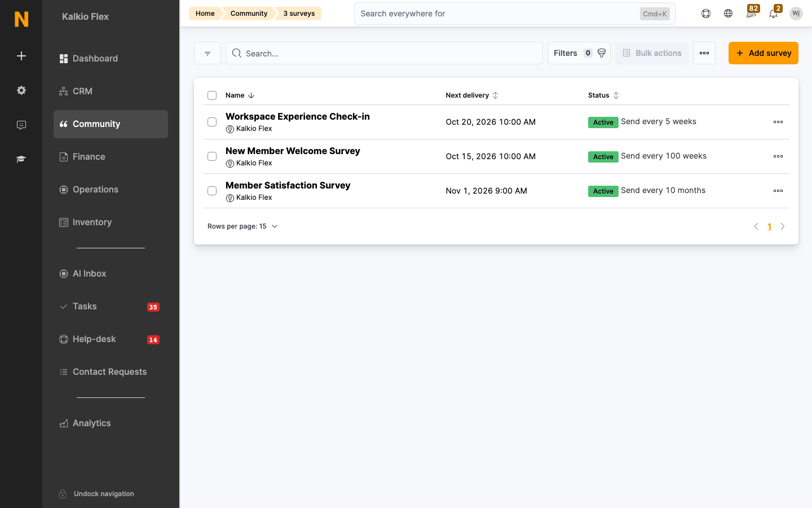
Task: Select all surveys with header checkbox
Action: point(212,95)
